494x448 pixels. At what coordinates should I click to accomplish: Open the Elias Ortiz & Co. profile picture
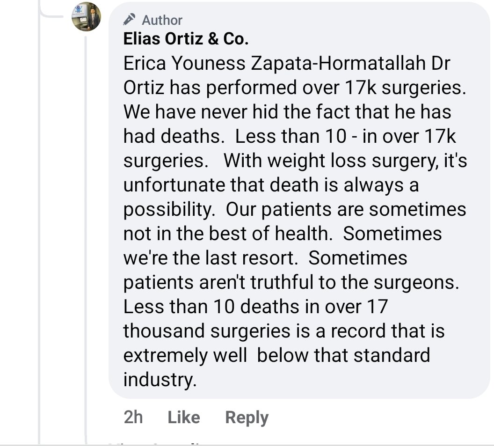87,17
